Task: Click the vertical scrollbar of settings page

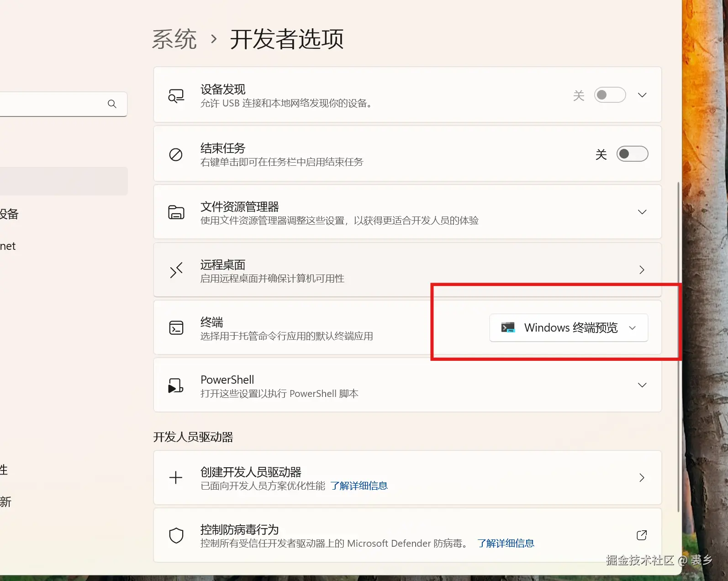Action: point(679,347)
